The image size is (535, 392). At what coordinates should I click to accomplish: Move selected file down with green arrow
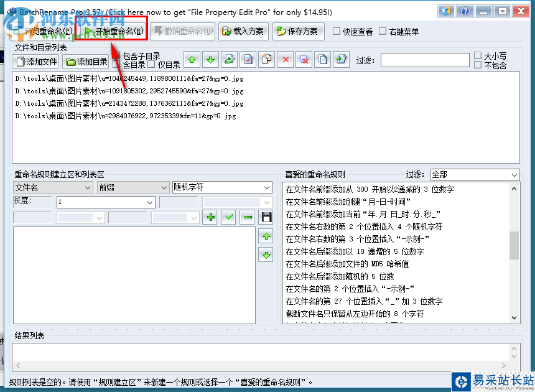pos(210,60)
